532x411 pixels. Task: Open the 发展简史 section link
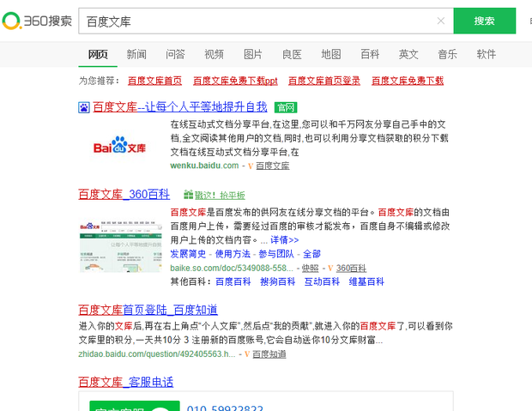[188, 254]
